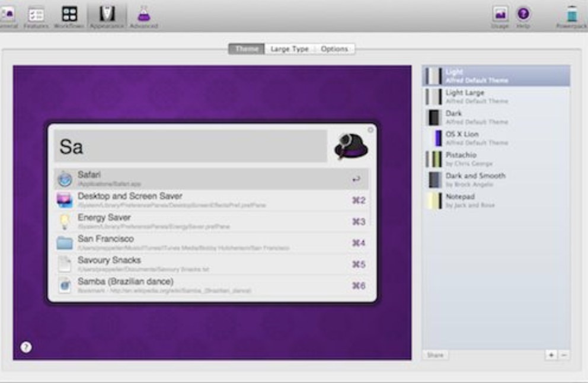Click the Light theme color swatch
This screenshot has width=588, height=383.
[433, 76]
